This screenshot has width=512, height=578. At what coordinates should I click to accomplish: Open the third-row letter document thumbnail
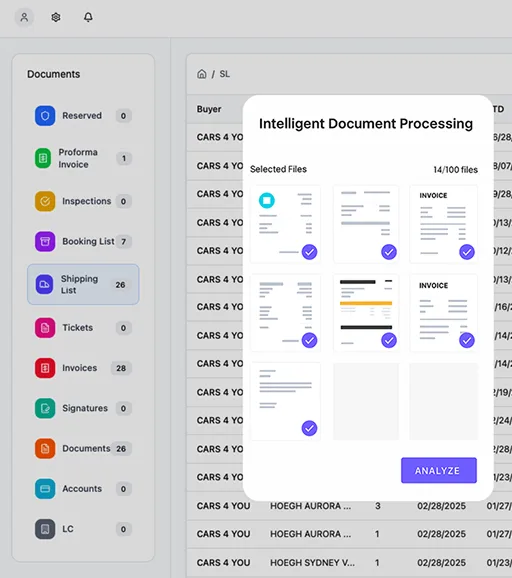coord(285,401)
